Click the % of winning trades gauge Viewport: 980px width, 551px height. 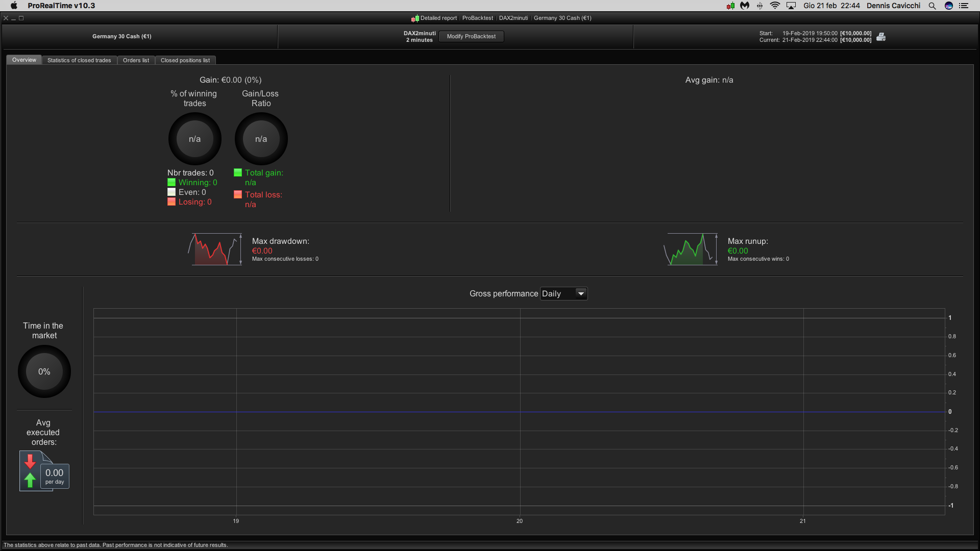click(194, 139)
